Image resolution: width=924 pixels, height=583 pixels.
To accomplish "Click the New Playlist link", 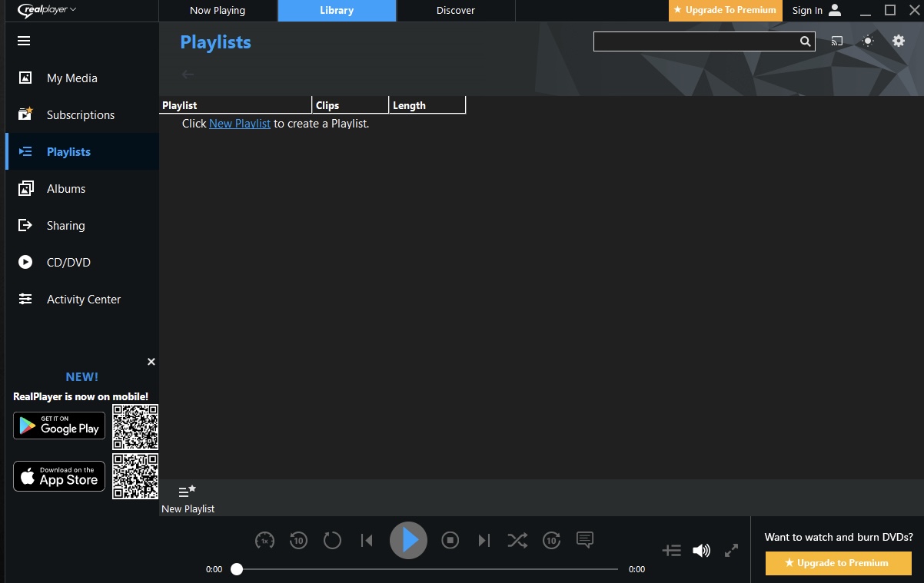I will pos(239,123).
